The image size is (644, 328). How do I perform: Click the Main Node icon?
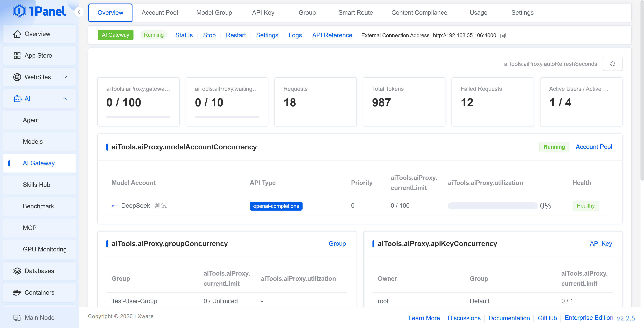(x=17, y=318)
